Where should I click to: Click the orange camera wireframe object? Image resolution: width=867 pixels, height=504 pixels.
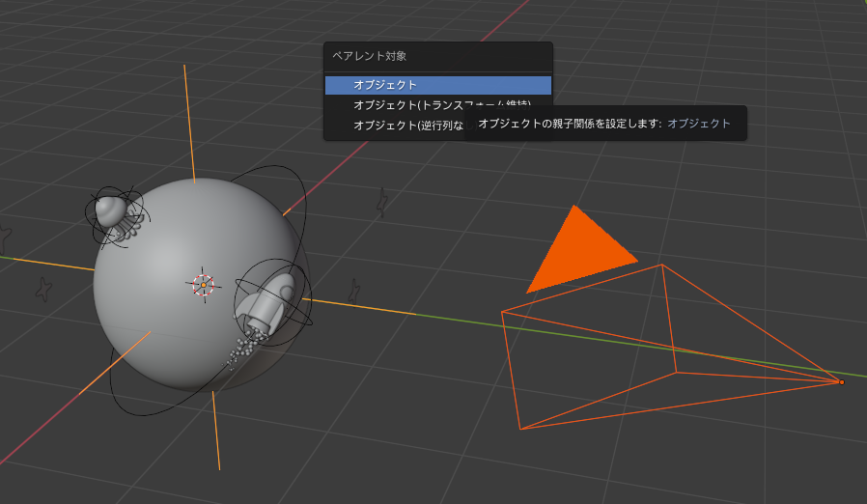[x=672, y=347]
